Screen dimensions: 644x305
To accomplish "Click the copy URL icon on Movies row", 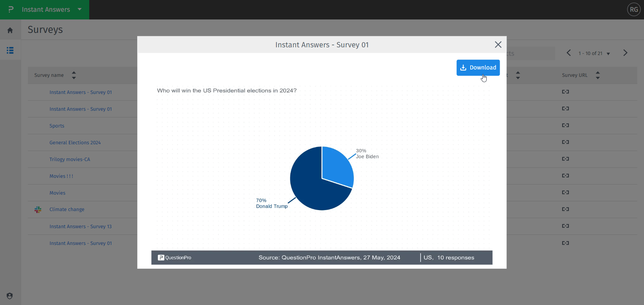I will [566, 193].
